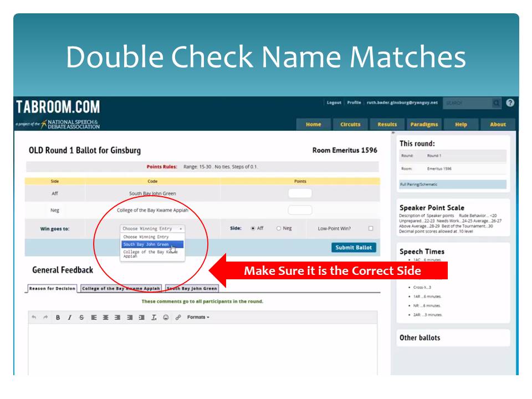The image size is (532, 399).
Task: Click the Aff speaker points input field
Action: tap(300, 193)
